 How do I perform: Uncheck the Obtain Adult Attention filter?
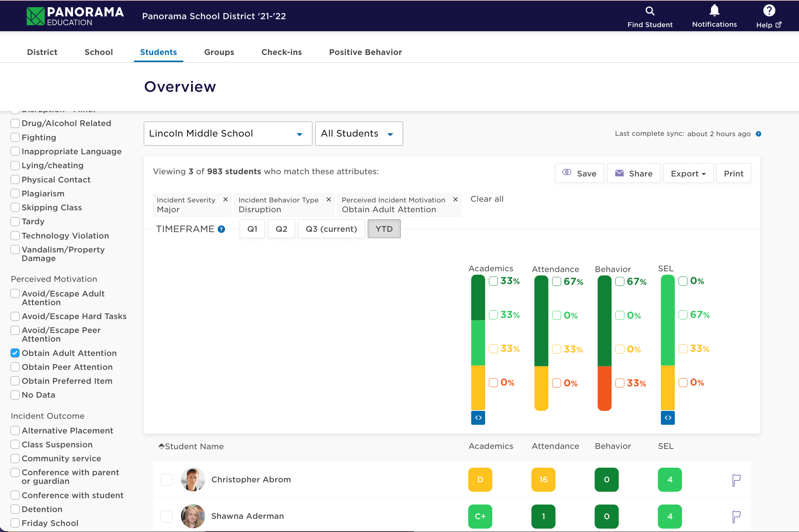pos(15,353)
